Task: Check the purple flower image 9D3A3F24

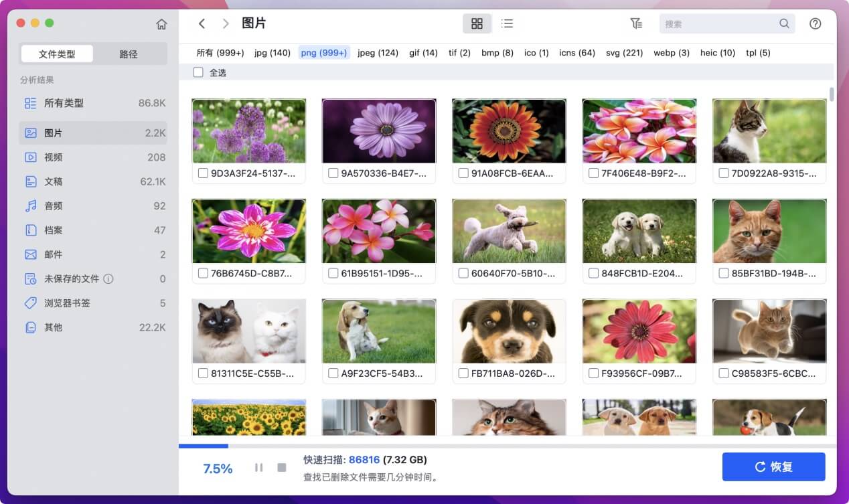Action: pos(204,173)
